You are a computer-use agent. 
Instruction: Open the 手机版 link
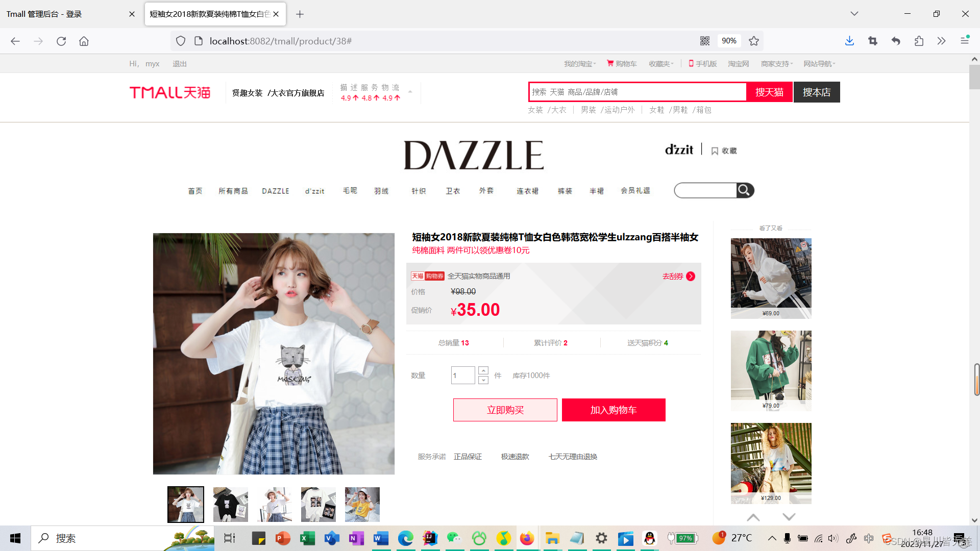click(703, 64)
